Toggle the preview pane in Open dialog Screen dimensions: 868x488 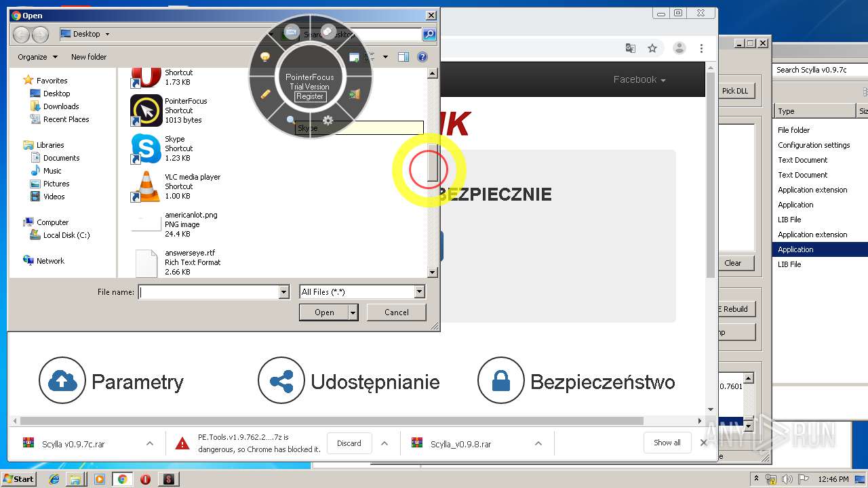(x=403, y=57)
